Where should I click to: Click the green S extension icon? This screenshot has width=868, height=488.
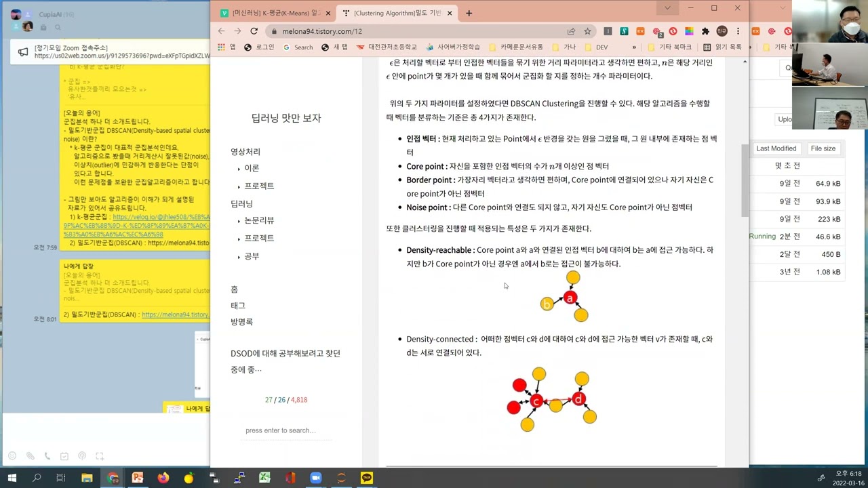pyautogui.click(x=624, y=31)
